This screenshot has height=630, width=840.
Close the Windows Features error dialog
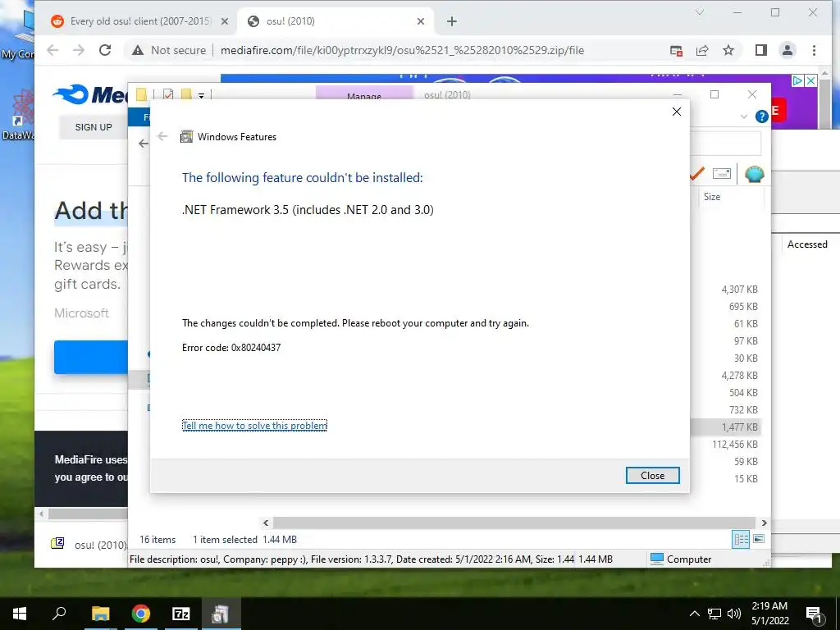(x=652, y=475)
